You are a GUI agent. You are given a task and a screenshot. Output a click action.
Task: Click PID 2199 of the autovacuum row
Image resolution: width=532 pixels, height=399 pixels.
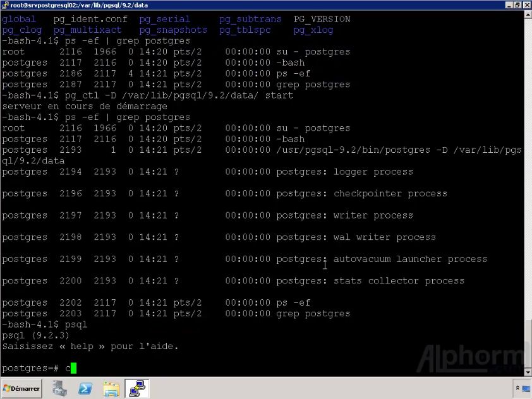click(x=71, y=259)
